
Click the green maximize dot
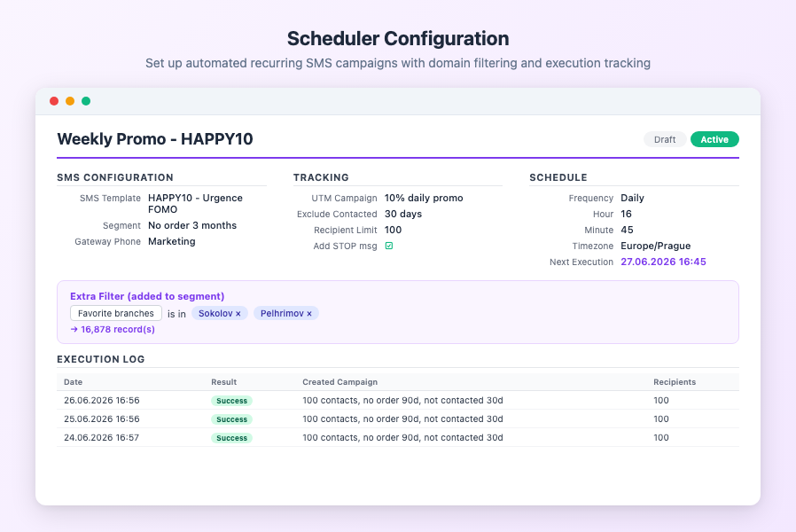[86, 101]
